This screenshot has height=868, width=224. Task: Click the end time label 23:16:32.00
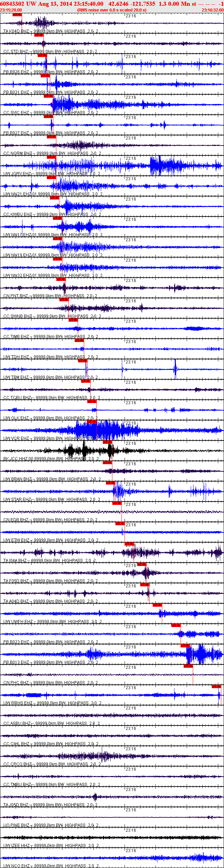point(213,10)
